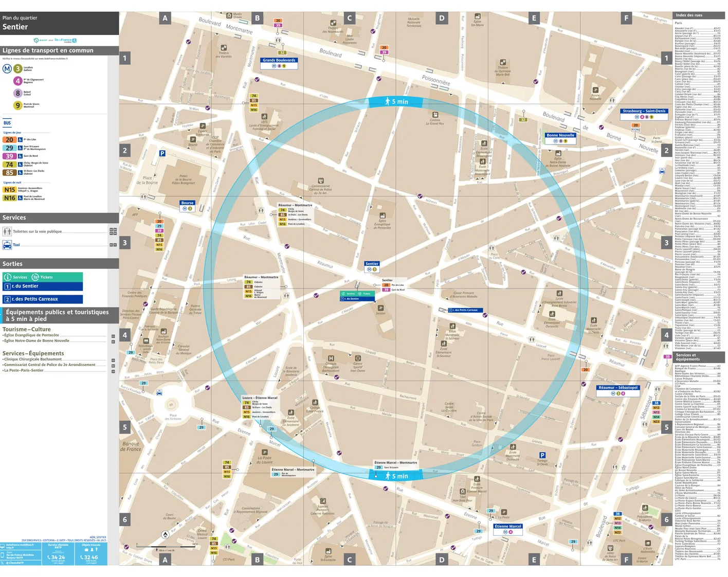This screenshot has width=728, height=577.
Task: Click the hospital H icon at Clinique Bachaumont
Action: coord(331,358)
